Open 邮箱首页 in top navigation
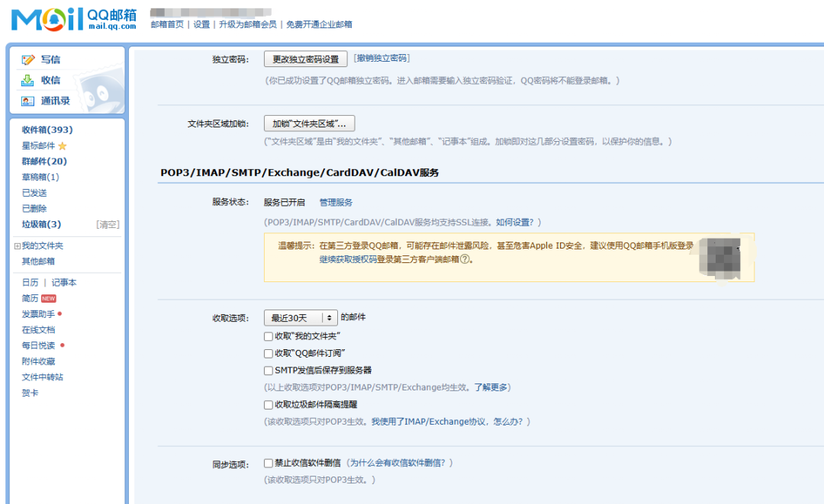824x504 pixels. pos(167,24)
